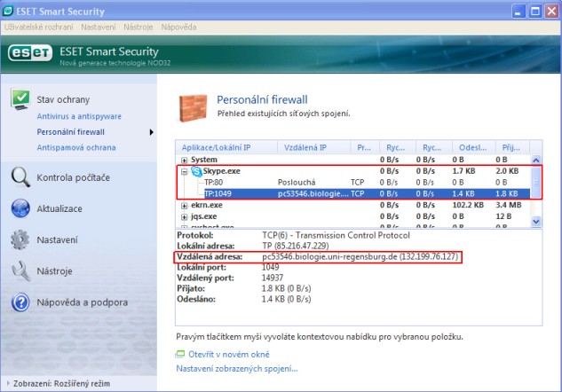Image resolution: width=562 pixels, height=392 pixels.
Task: Select Kontrola počítače in the sidebar
Action: tap(73, 177)
